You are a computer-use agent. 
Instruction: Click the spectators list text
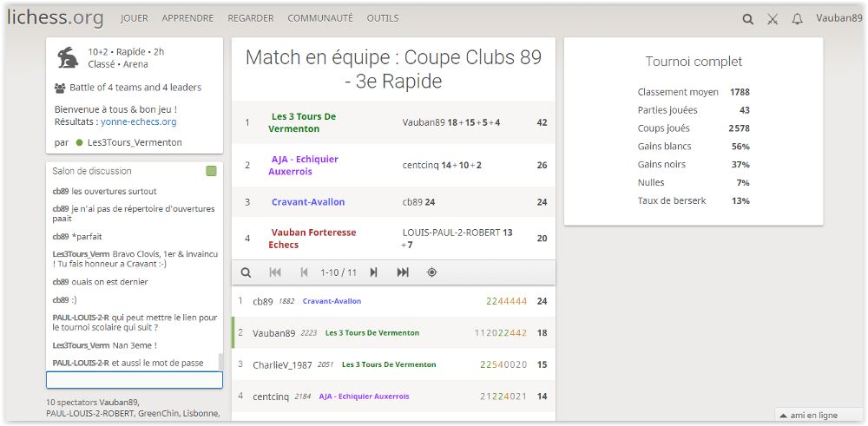coord(133,408)
